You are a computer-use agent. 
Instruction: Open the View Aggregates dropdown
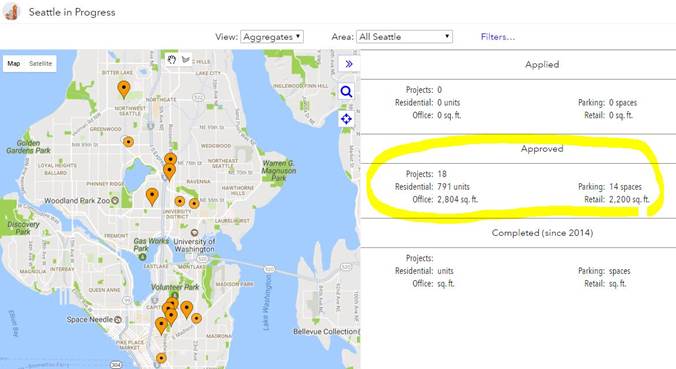[x=272, y=37]
